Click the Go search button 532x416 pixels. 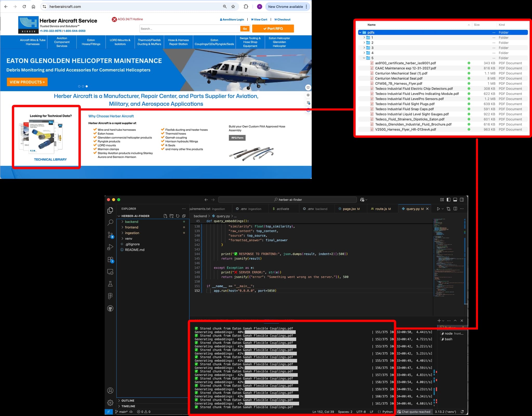(245, 29)
